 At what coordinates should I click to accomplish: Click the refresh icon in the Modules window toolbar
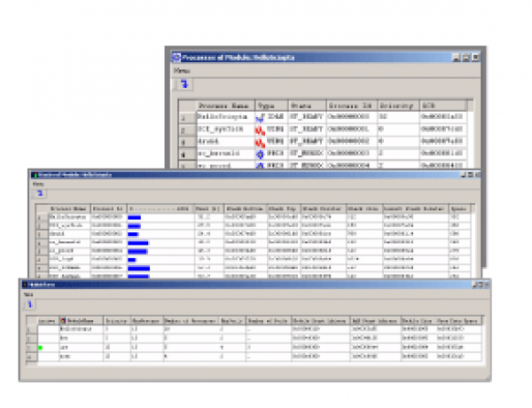point(29,304)
